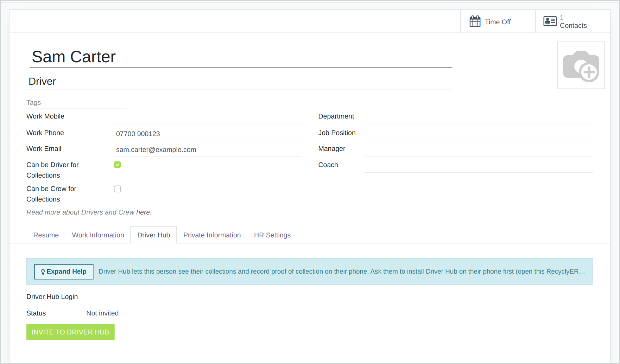Edit the Driver job title field
The width and height of the screenshot is (620, 364).
[x=239, y=81]
